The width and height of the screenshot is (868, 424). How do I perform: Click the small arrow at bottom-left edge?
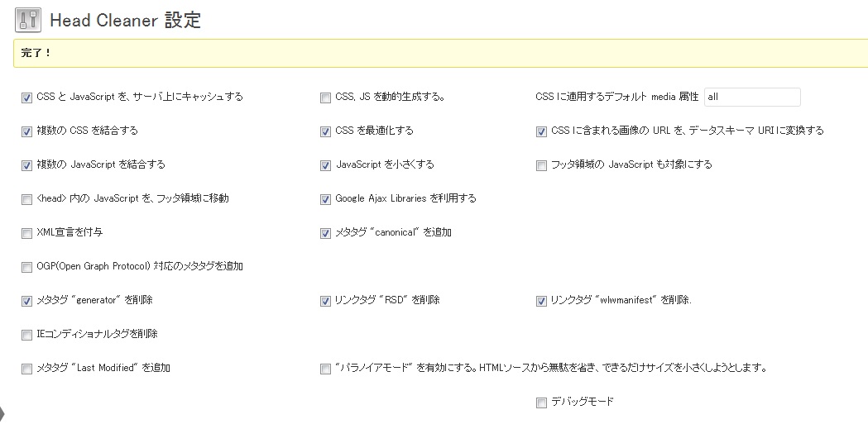tap(2, 413)
